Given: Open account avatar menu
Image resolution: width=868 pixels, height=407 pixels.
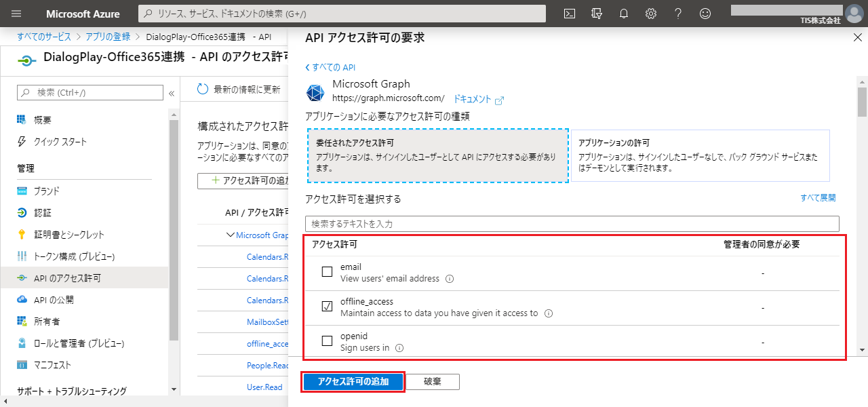Looking at the screenshot, I should [854, 14].
